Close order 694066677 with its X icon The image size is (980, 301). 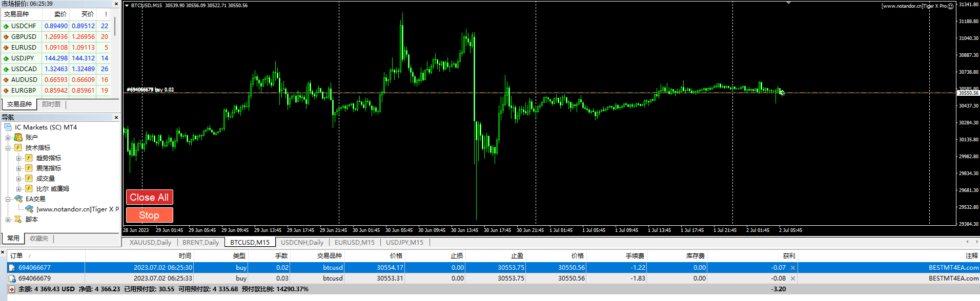click(x=793, y=268)
